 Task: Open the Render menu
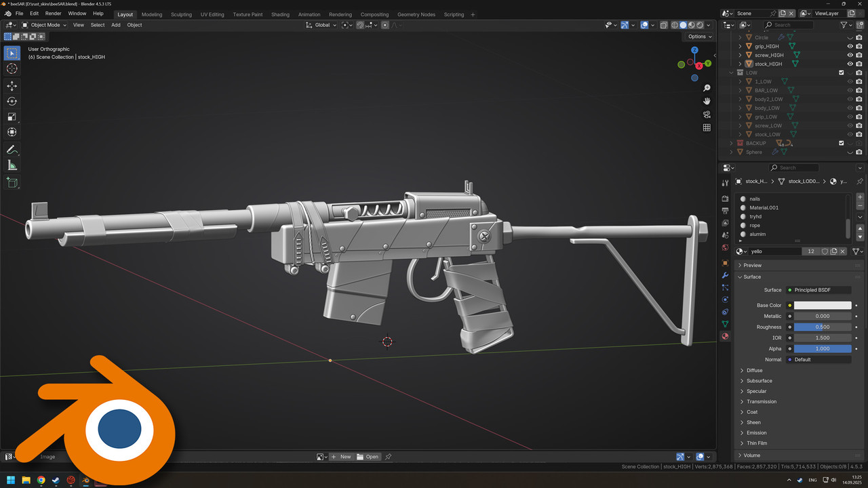[x=53, y=14]
